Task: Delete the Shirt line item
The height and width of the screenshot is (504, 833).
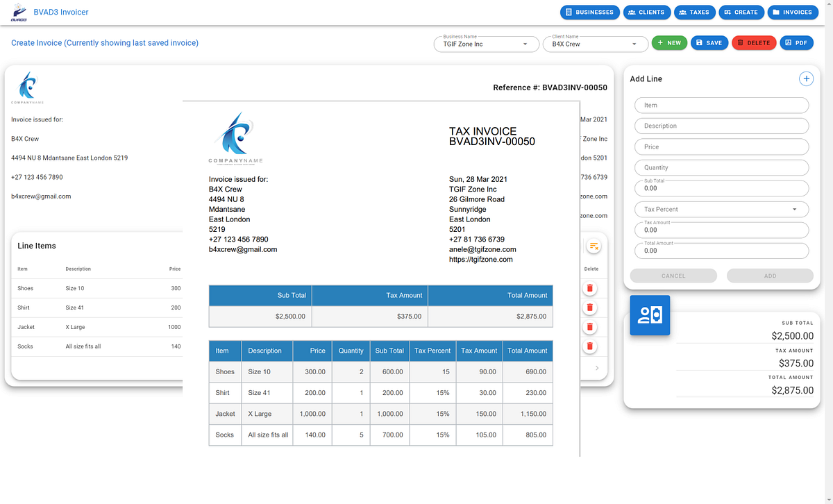Action: (x=590, y=308)
